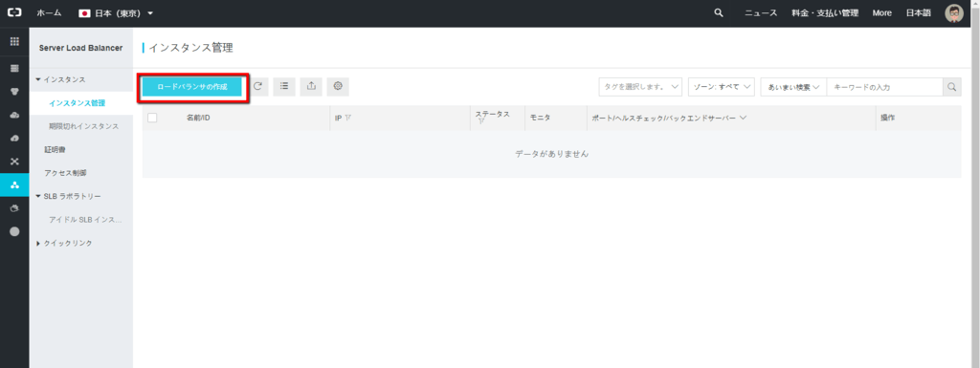Click ロードバランサの作成 button
The height and width of the screenshot is (368, 980).
[x=191, y=87]
